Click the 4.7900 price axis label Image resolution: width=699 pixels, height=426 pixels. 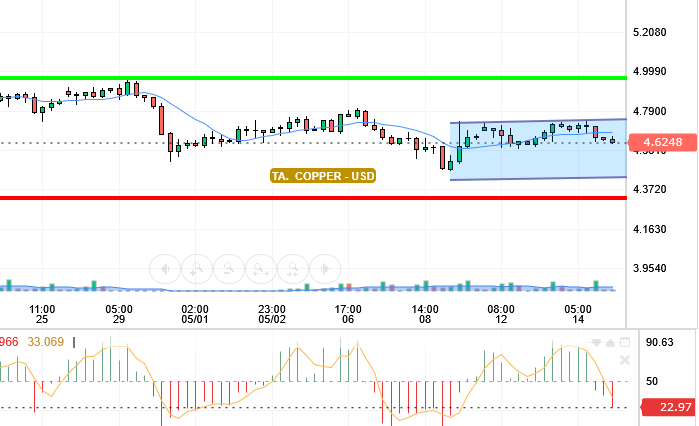650,111
